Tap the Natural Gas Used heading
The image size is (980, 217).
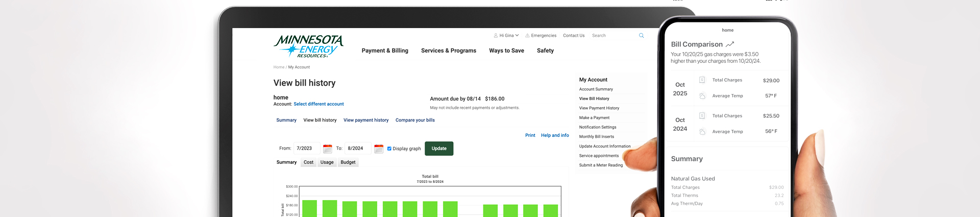(693, 179)
